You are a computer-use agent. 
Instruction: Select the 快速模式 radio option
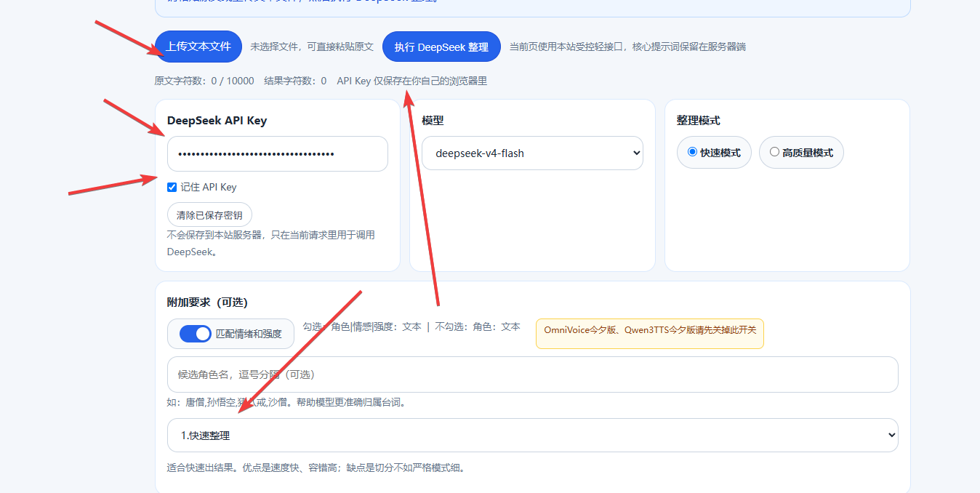tap(714, 153)
